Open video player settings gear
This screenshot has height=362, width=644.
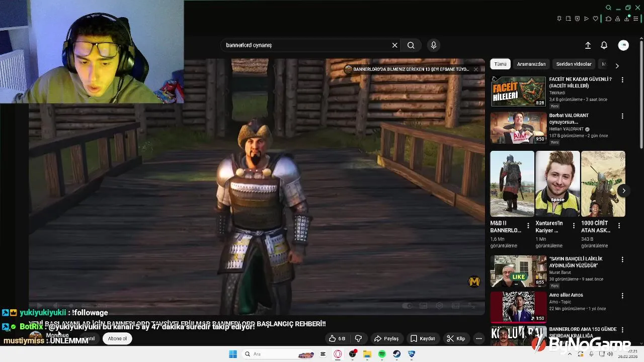pyautogui.click(x=440, y=306)
